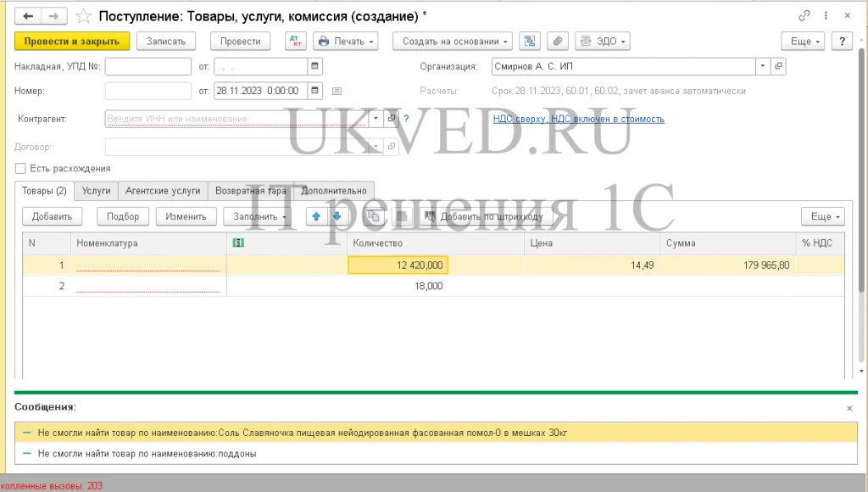
Task: Open the table Еще dropdown menu
Action: pyautogui.click(x=822, y=216)
